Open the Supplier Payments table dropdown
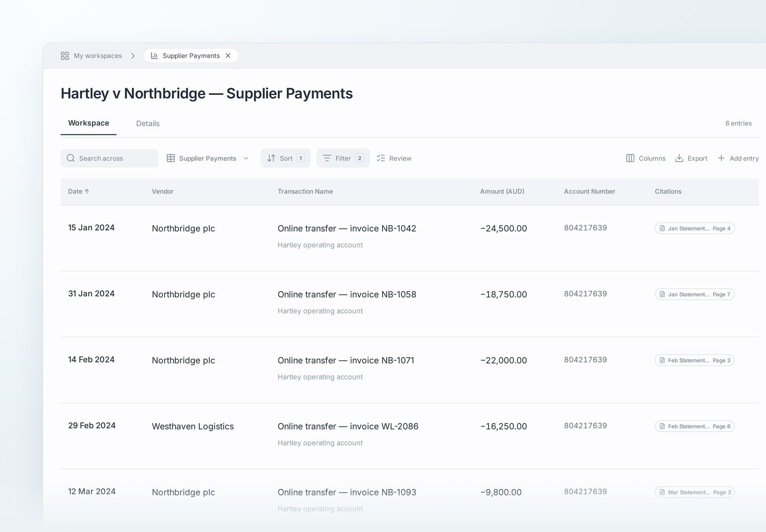 [208, 158]
